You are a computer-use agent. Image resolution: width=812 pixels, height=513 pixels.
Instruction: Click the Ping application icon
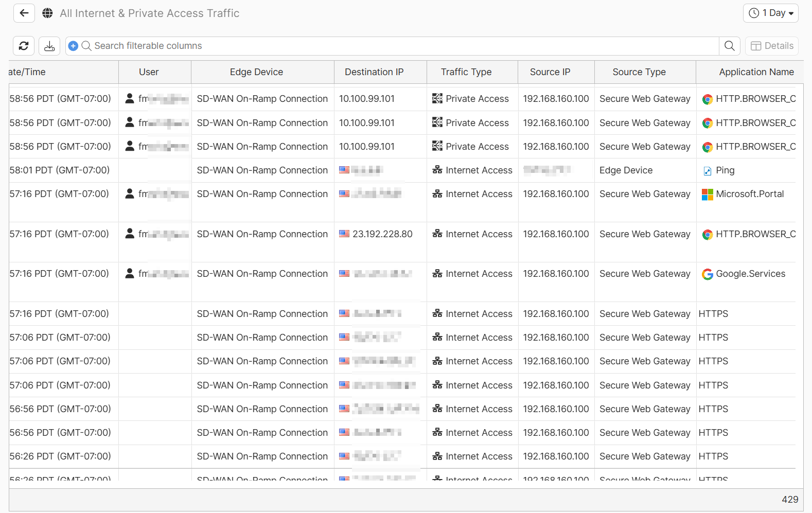click(708, 171)
